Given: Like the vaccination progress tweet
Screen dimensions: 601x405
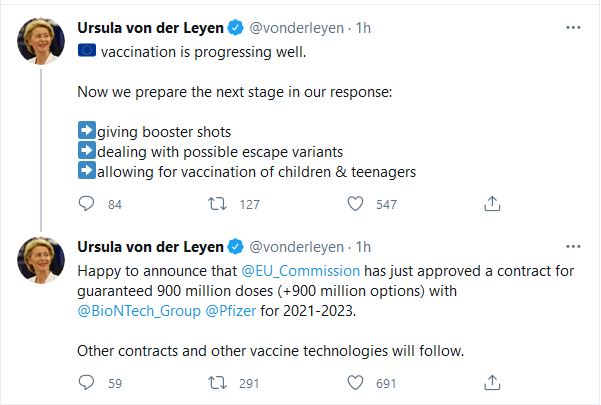Looking at the screenshot, I should tap(354, 204).
